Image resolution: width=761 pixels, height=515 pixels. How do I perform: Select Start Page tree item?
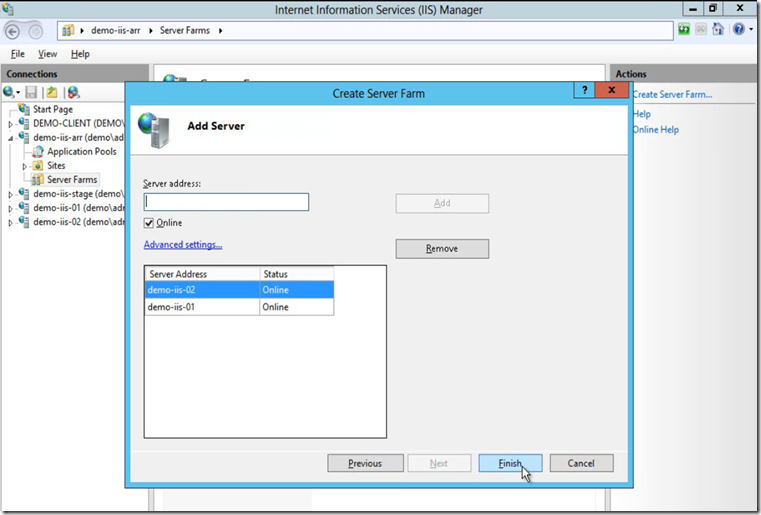point(53,109)
